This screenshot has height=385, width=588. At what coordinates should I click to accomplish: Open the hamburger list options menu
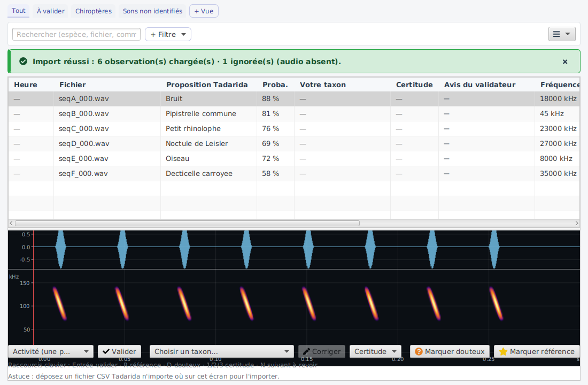[562, 34]
